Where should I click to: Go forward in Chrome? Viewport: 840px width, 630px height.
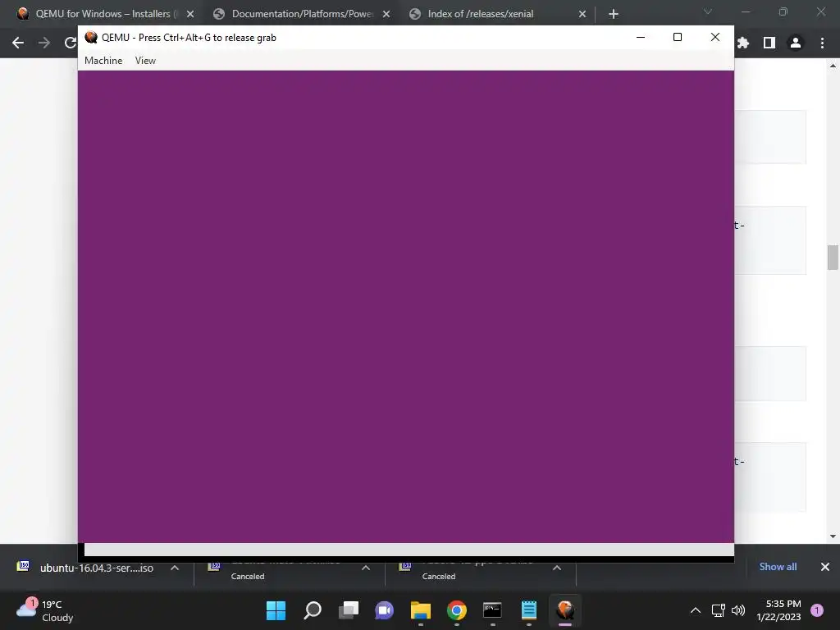coord(44,43)
